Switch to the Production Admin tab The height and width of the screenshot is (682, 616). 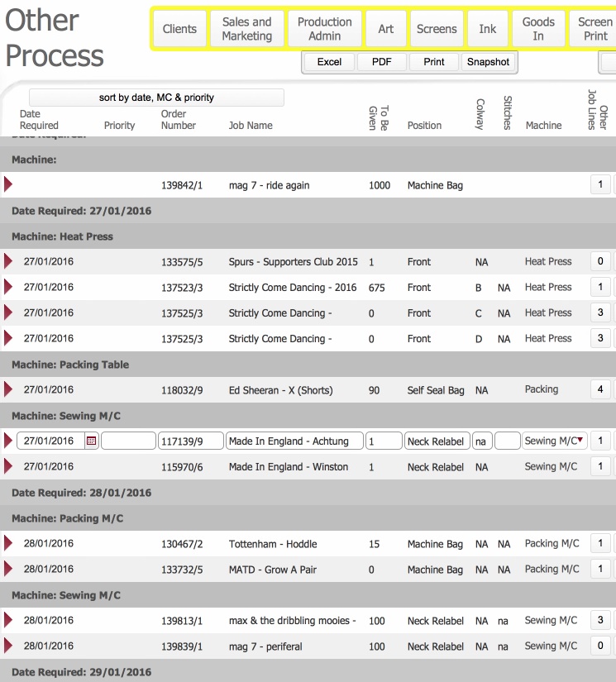tap(325, 29)
